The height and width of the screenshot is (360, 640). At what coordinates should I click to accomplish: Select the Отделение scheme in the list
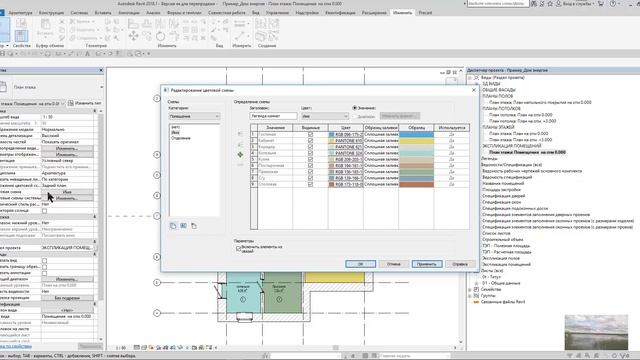point(181,138)
